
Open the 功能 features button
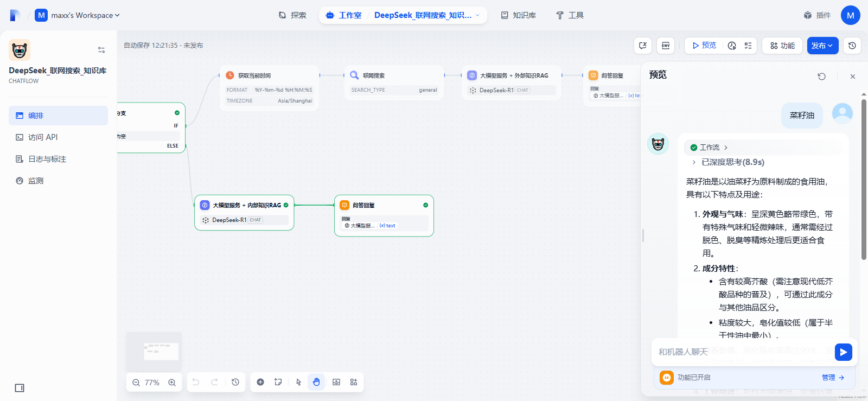(x=782, y=46)
